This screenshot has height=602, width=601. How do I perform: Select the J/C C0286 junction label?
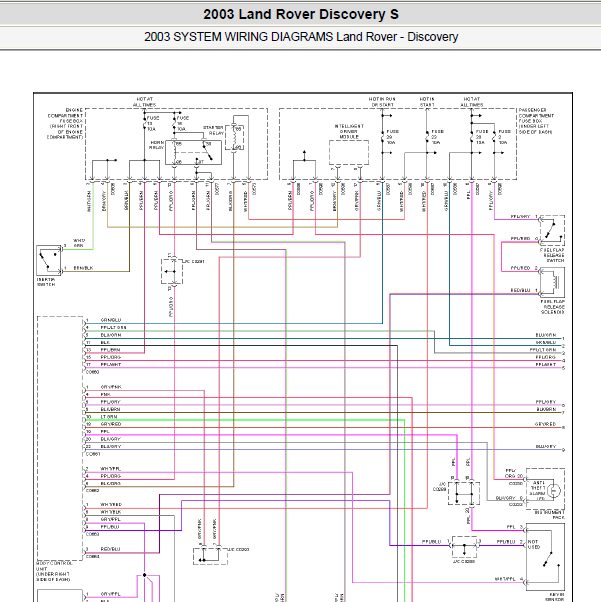click(x=465, y=561)
